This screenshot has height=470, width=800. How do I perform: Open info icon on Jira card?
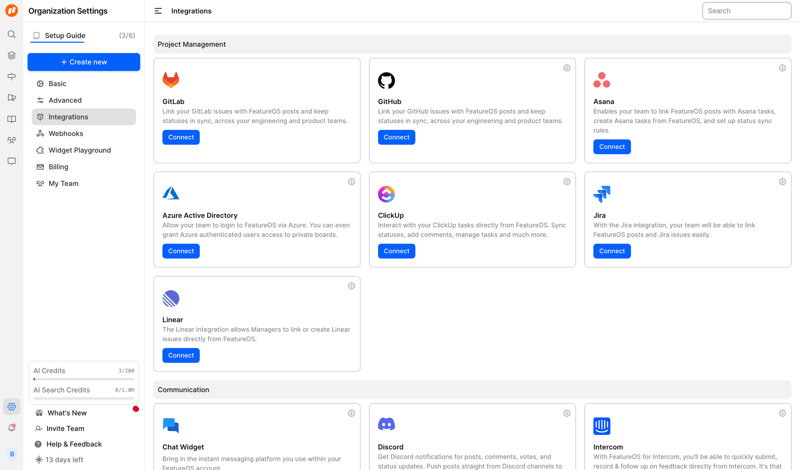782,182
